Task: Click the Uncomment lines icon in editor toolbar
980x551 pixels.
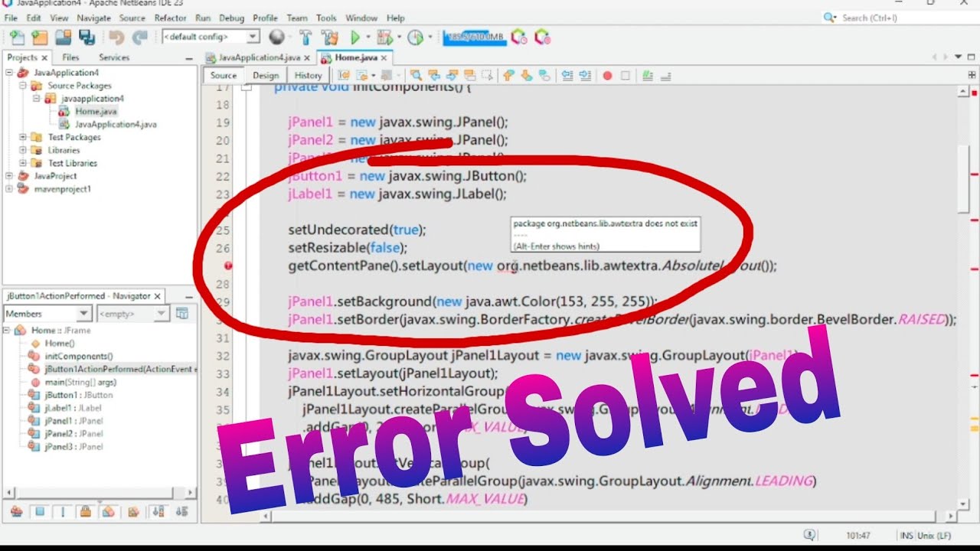Action: tap(665, 75)
